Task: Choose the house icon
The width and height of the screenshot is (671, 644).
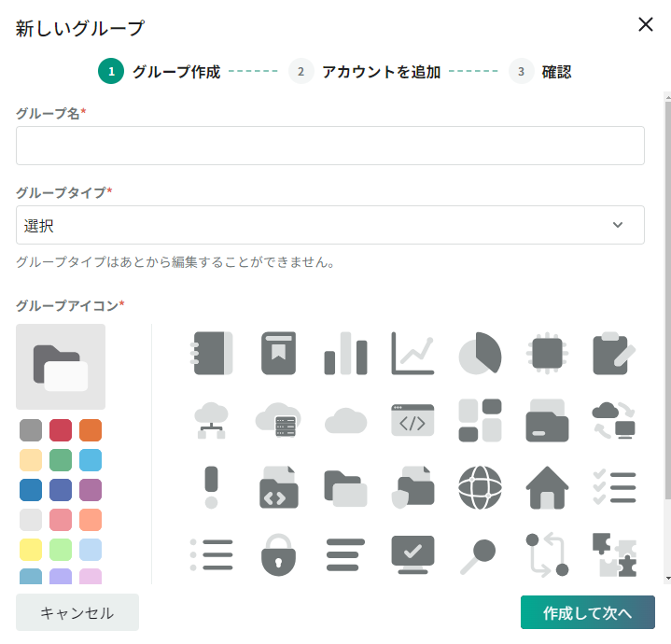Action: (x=547, y=487)
